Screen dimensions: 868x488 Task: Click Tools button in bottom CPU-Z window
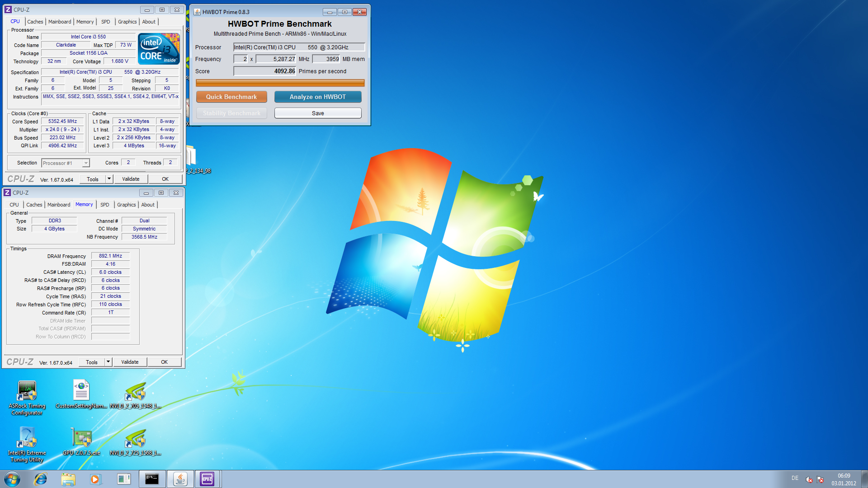click(92, 362)
